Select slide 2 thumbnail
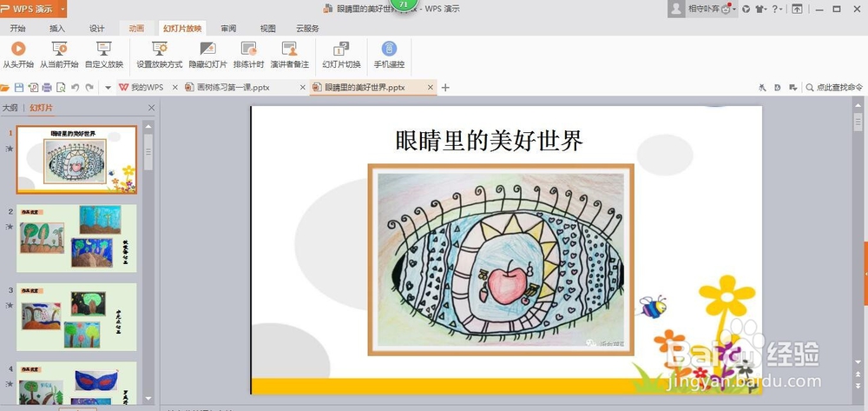 76,238
